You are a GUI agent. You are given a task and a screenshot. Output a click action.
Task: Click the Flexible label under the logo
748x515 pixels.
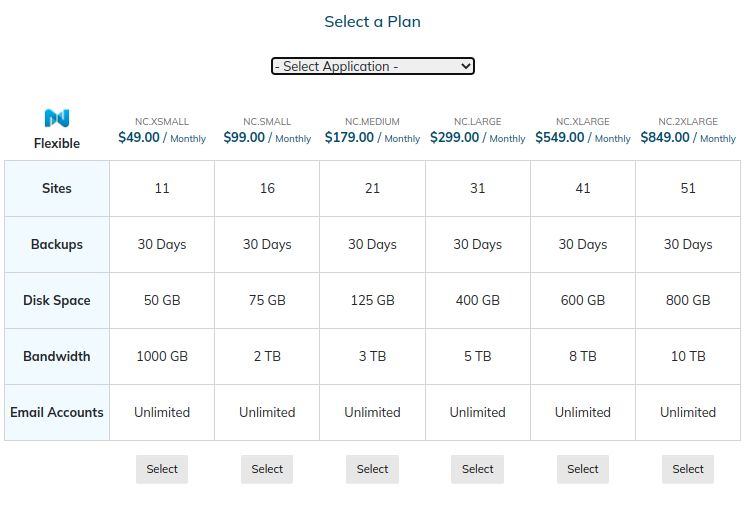57,143
